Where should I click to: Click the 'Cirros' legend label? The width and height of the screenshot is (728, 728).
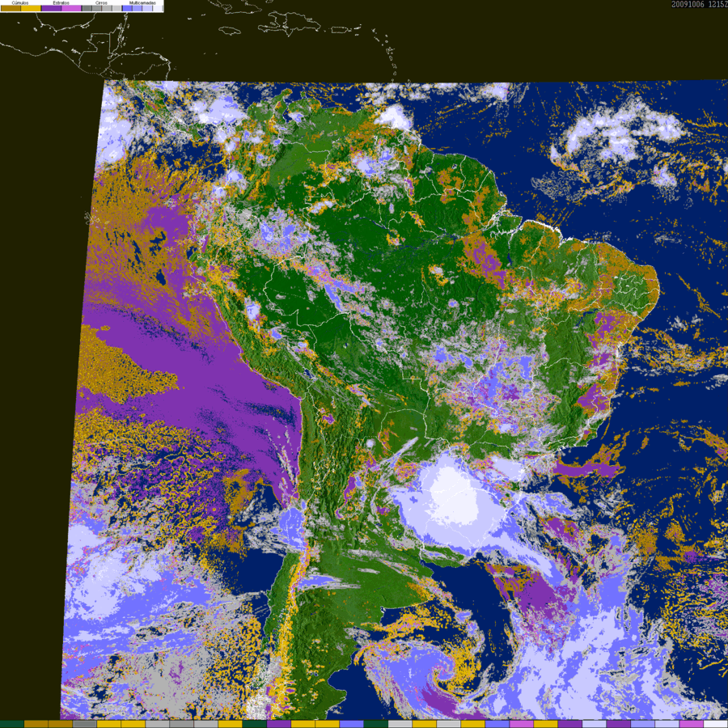(x=101, y=2)
